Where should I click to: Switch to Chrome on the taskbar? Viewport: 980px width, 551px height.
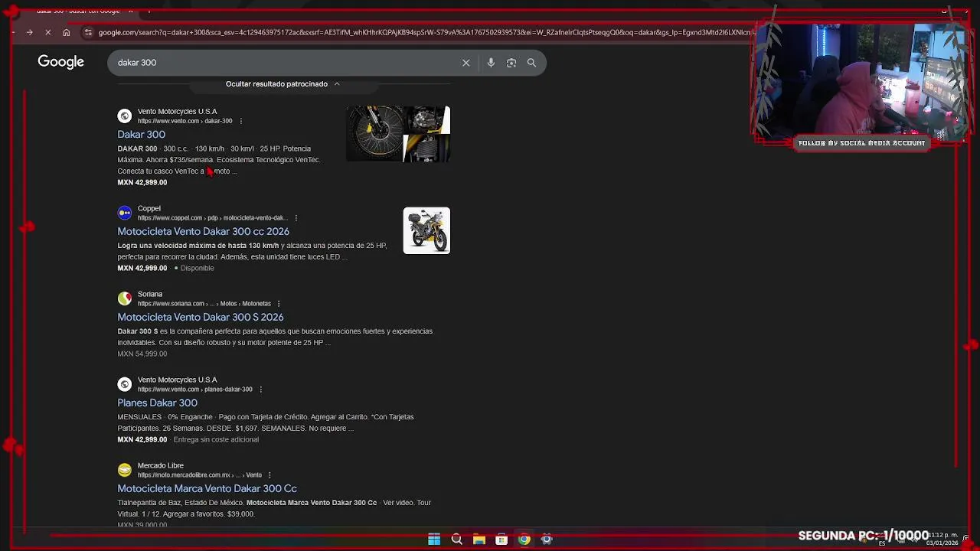coord(524,540)
